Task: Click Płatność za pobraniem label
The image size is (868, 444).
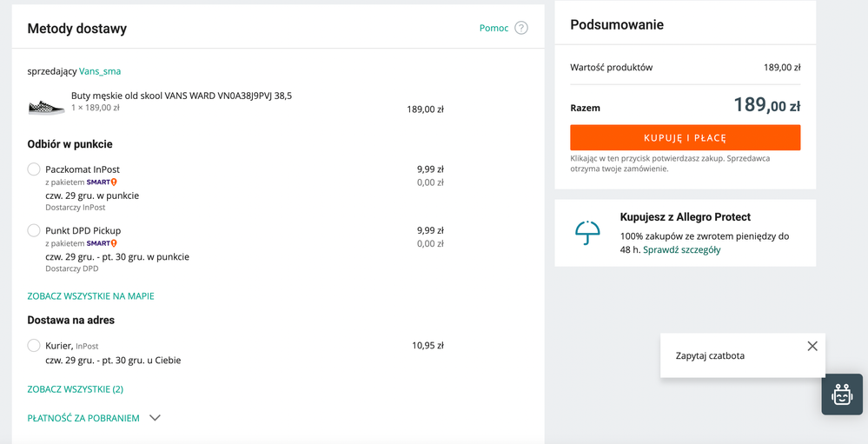Action: tap(83, 418)
